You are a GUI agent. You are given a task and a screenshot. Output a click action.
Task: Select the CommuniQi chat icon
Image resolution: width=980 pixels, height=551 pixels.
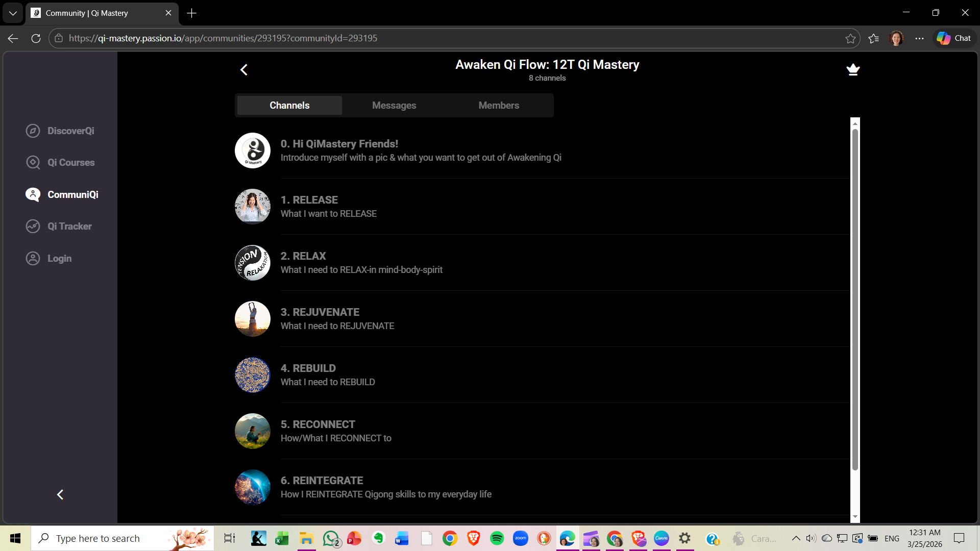(x=33, y=194)
